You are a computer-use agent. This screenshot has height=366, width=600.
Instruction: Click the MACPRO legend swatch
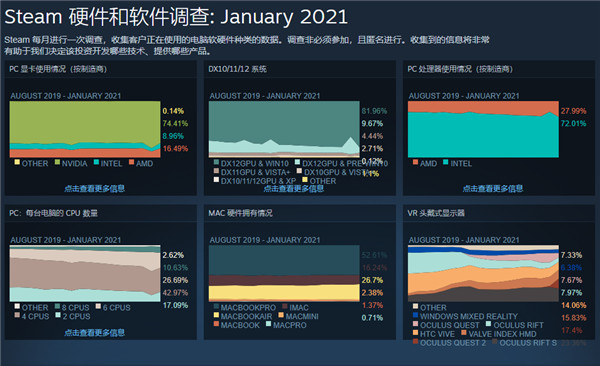point(269,324)
